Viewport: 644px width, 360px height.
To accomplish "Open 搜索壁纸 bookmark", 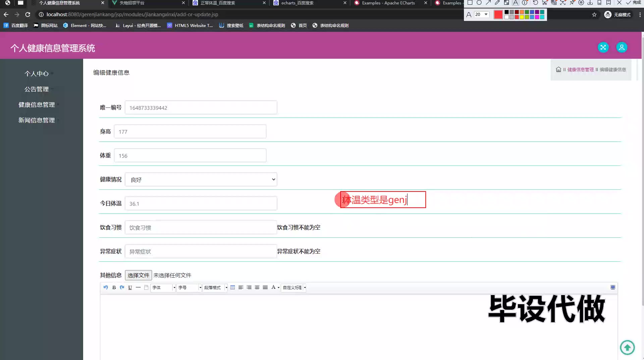I will tap(231, 26).
